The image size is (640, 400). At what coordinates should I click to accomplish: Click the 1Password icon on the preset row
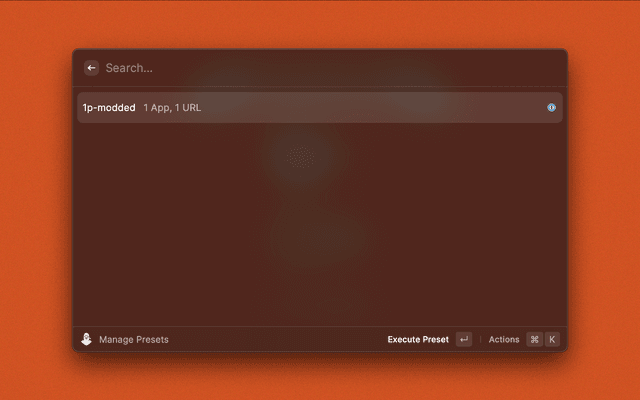pyautogui.click(x=551, y=107)
